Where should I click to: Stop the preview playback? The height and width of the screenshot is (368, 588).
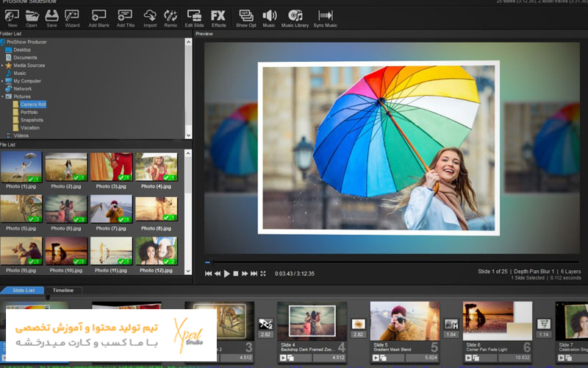tap(235, 274)
